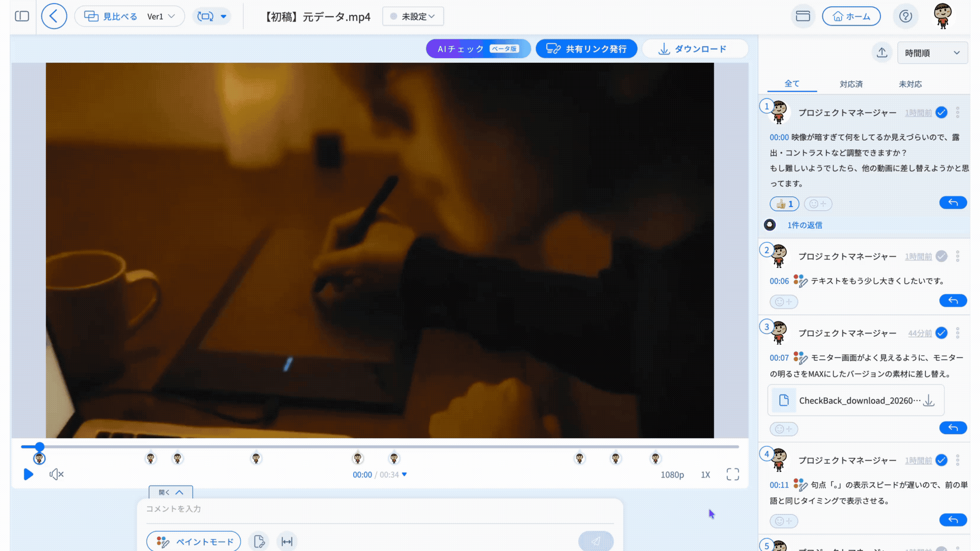Click the sidebar panel toggle icon
The image size is (980, 551).
(x=22, y=16)
